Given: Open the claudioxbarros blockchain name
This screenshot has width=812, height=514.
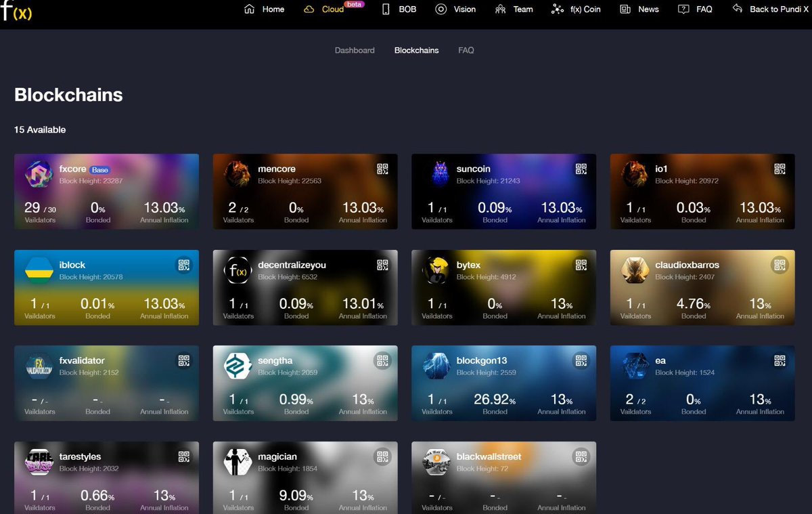Looking at the screenshot, I should (x=687, y=265).
